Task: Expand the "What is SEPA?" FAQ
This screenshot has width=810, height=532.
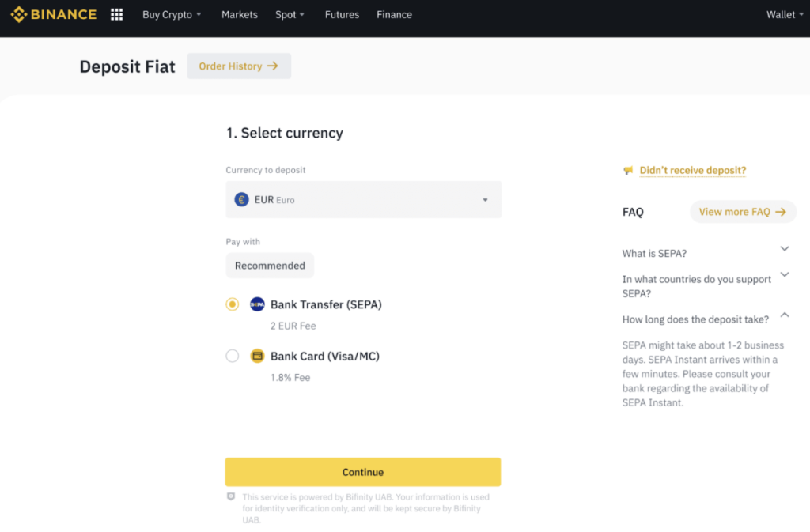Action: point(785,249)
